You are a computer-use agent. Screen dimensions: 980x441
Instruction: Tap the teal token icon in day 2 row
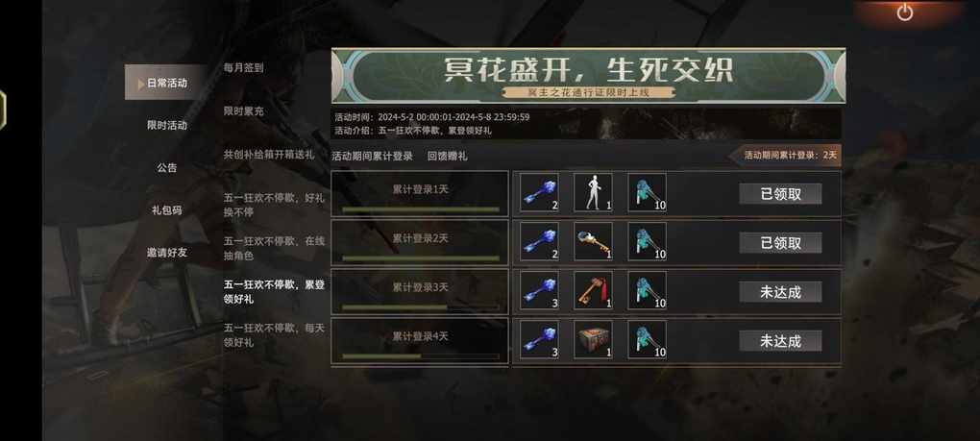point(647,242)
